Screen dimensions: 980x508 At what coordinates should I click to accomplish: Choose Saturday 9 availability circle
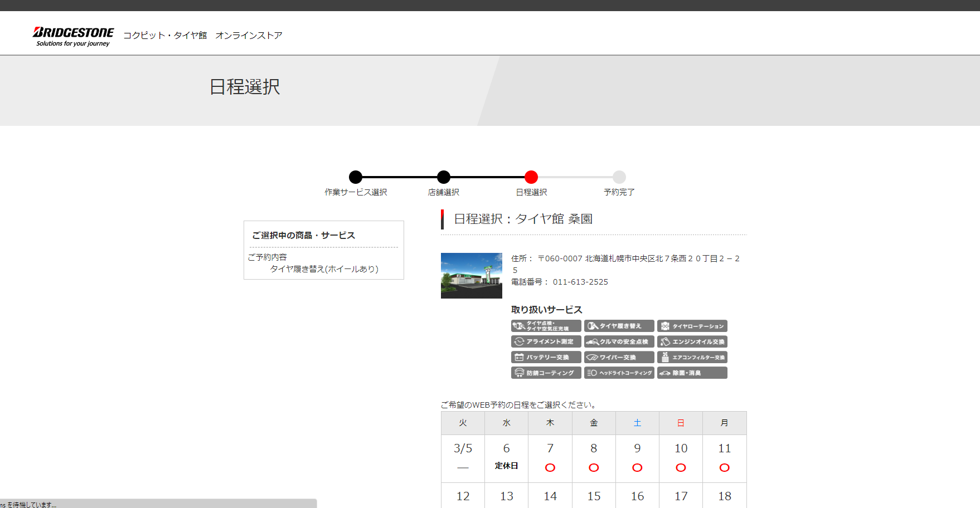pos(637,468)
